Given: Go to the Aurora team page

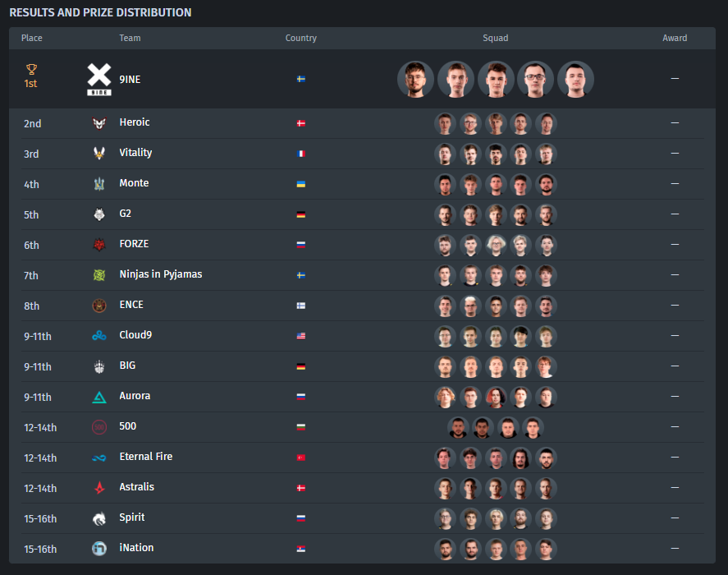Looking at the screenshot, I should point(135,396).
